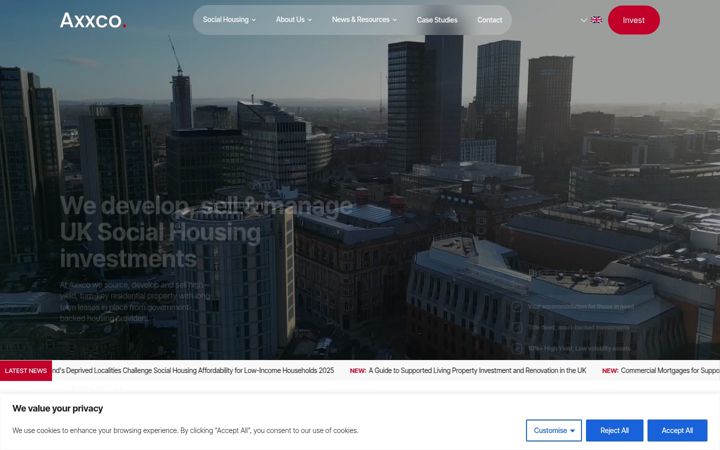Screen dimensions: 720x450
Task: Go to Case Studies page
Action: coord(437,20)
